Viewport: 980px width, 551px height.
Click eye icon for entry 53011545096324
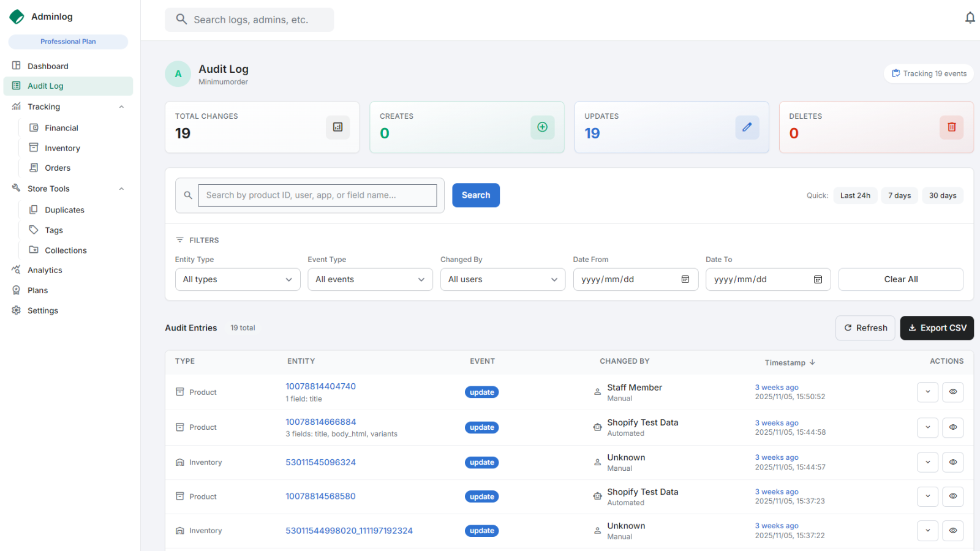[952, 462]
